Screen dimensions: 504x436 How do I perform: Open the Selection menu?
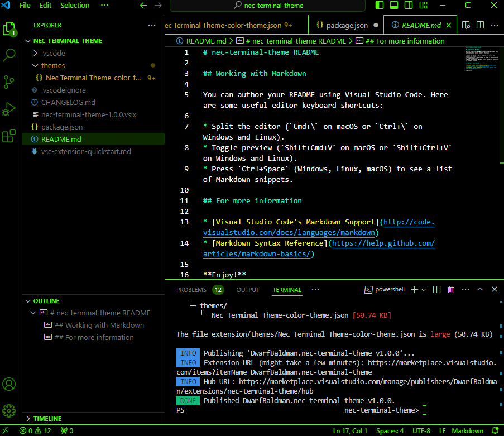tap(75, 6)
